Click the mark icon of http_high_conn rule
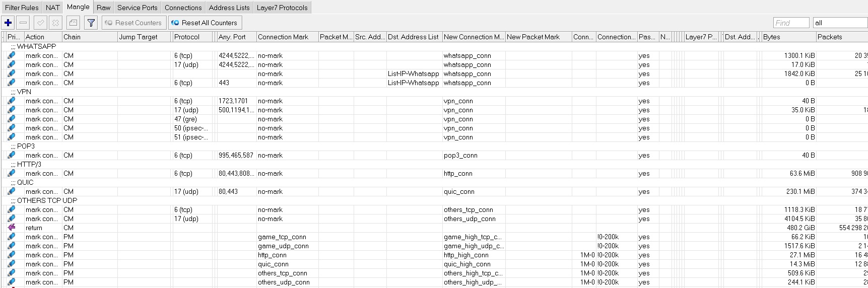The width and height of the screenshot is (868, 288). click(x=12, y=255)
